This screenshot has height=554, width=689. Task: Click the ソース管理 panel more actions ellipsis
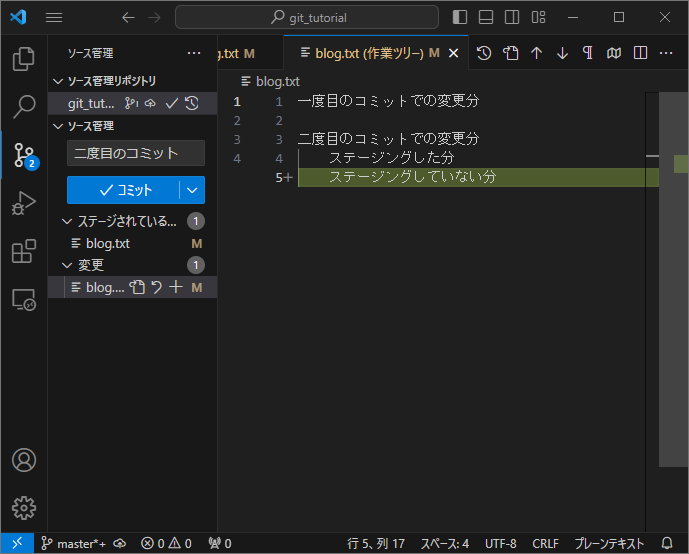[x=194, y=53]
